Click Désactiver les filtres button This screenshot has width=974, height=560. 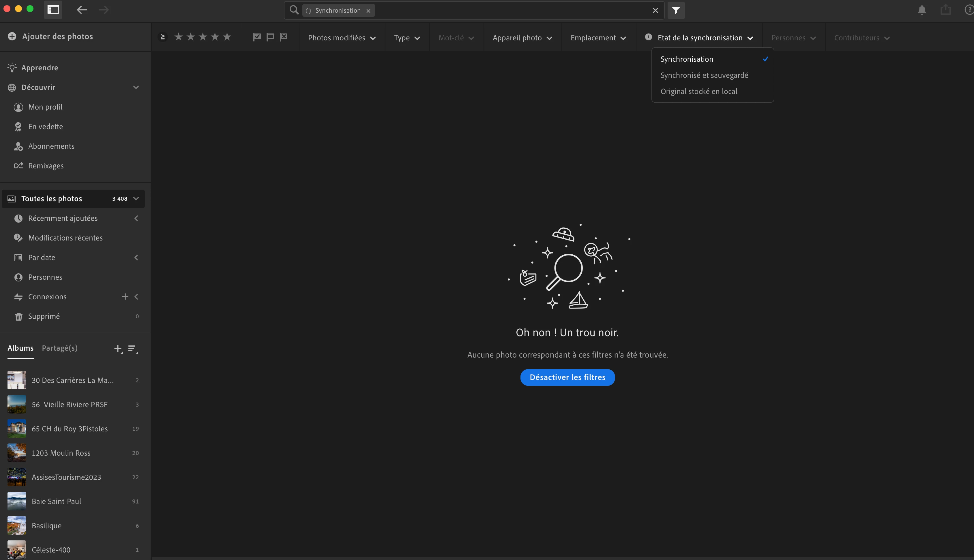[x=567, y=377]
